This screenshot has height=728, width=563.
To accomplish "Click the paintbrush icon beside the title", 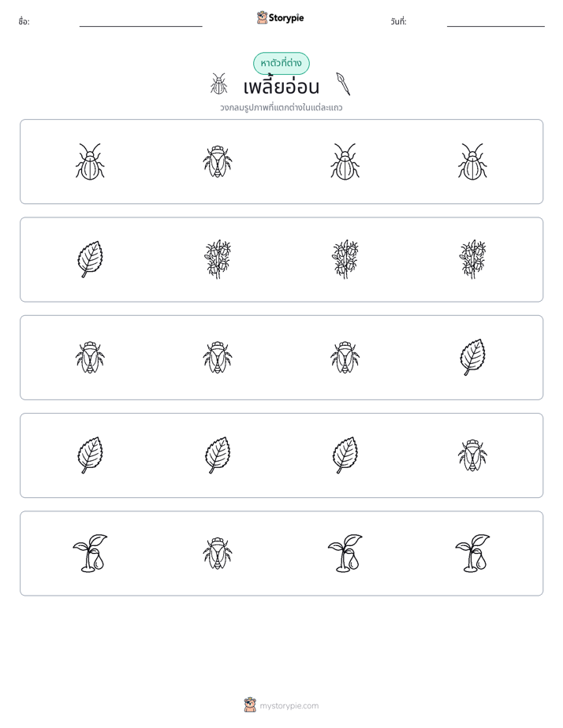I will click(343, 84).
